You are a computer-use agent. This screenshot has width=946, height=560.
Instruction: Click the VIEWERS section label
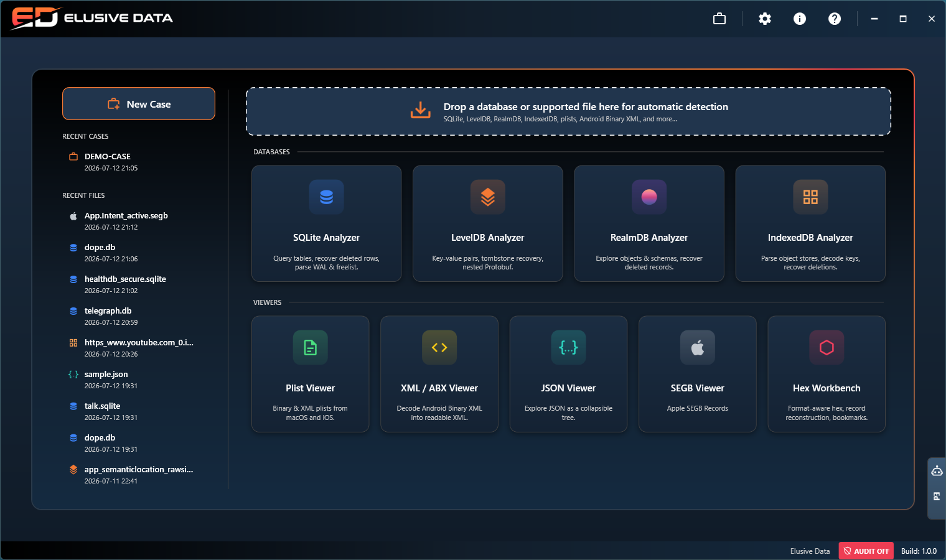click(x=267, y=302)
